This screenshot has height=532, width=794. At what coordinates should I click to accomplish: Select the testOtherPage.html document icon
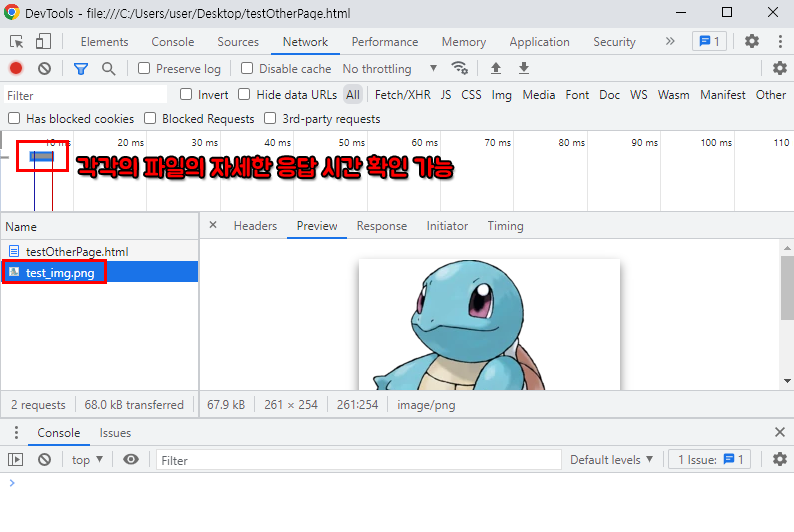click(x=14, y=251)
